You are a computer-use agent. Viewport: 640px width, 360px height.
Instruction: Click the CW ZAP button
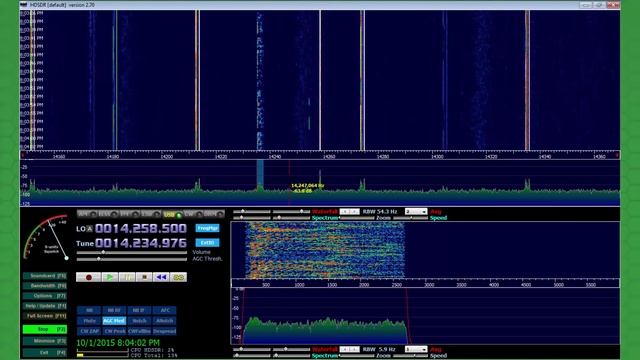pos(89,331)
